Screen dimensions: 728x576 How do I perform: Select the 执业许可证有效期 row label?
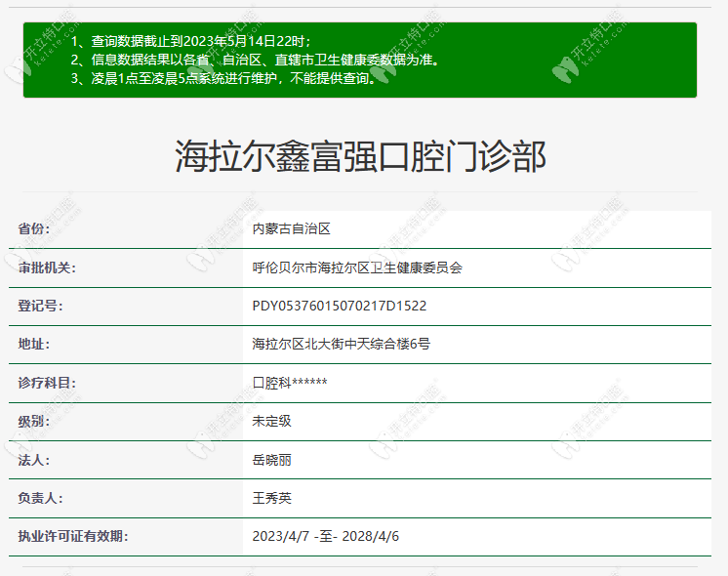pos(73,536)
